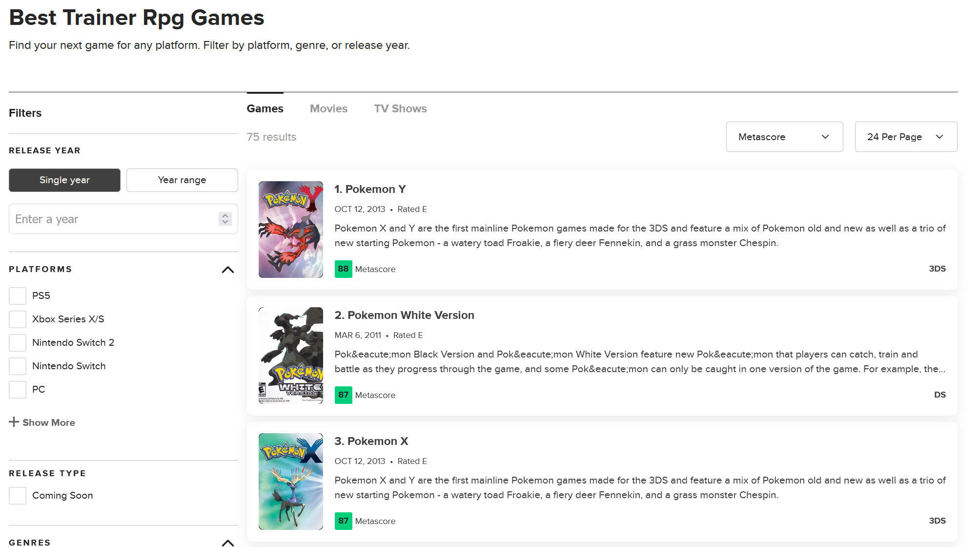The image size is (980, 547).
Task: Click the 87 Metascore badge for Pokemon White Version
Action: coord(343,395)
